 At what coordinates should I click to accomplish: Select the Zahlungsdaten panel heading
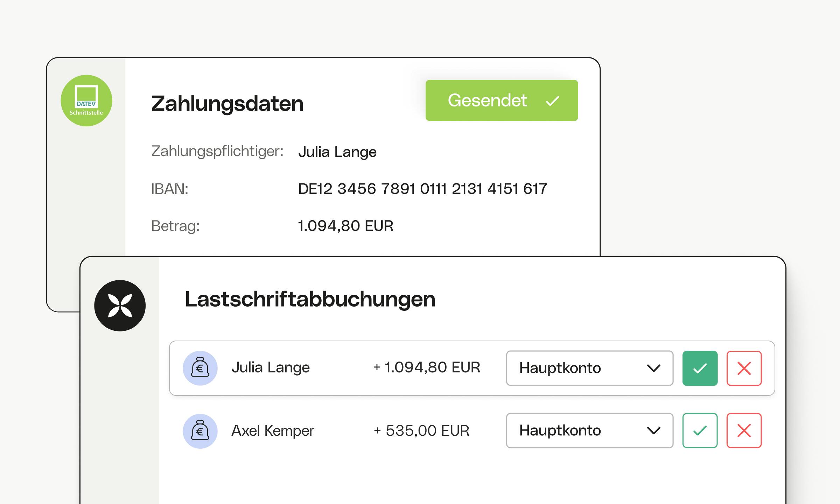(x=227, y=104)
